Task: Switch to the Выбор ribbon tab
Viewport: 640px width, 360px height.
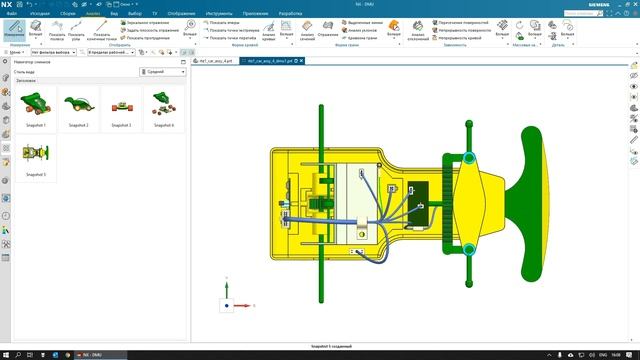Action: coord(135,13)
